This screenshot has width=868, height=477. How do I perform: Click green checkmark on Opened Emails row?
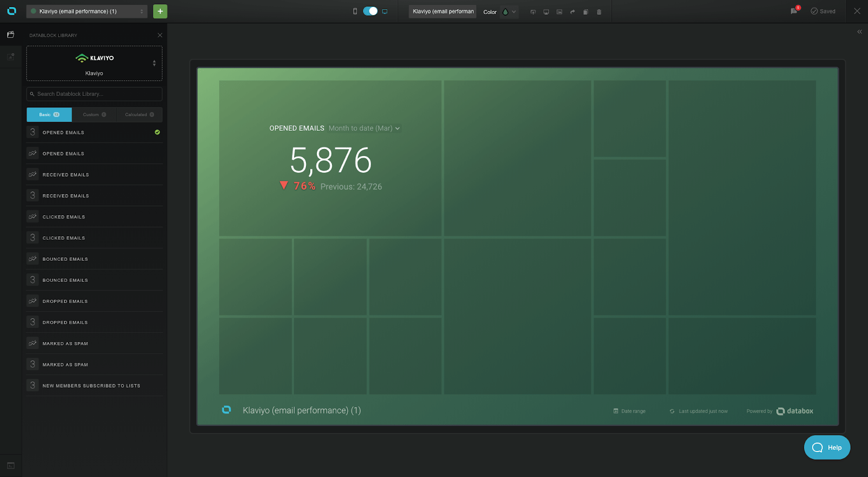pyautogui.click(x=157, y=132)
